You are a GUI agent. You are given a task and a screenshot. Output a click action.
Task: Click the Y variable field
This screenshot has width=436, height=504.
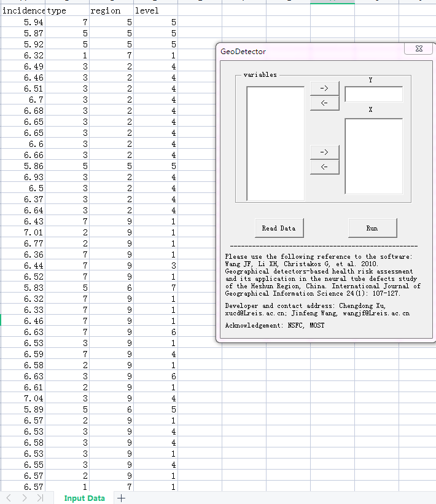coord(374,94)
